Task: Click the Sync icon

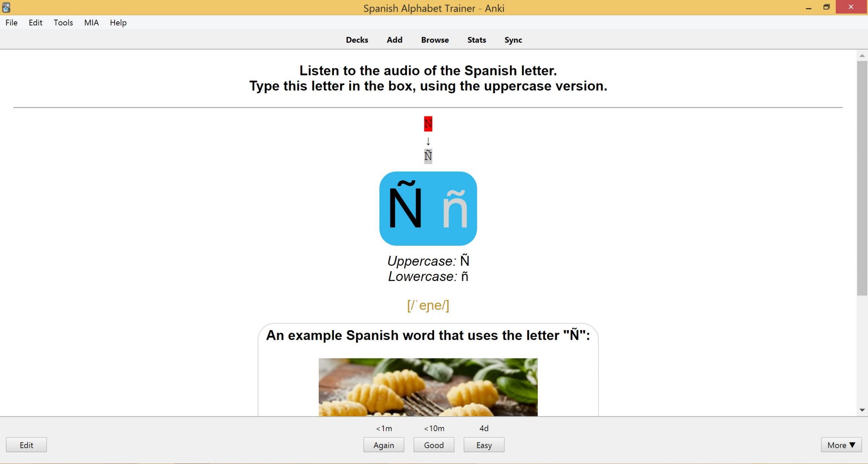Action: (513, 40)
